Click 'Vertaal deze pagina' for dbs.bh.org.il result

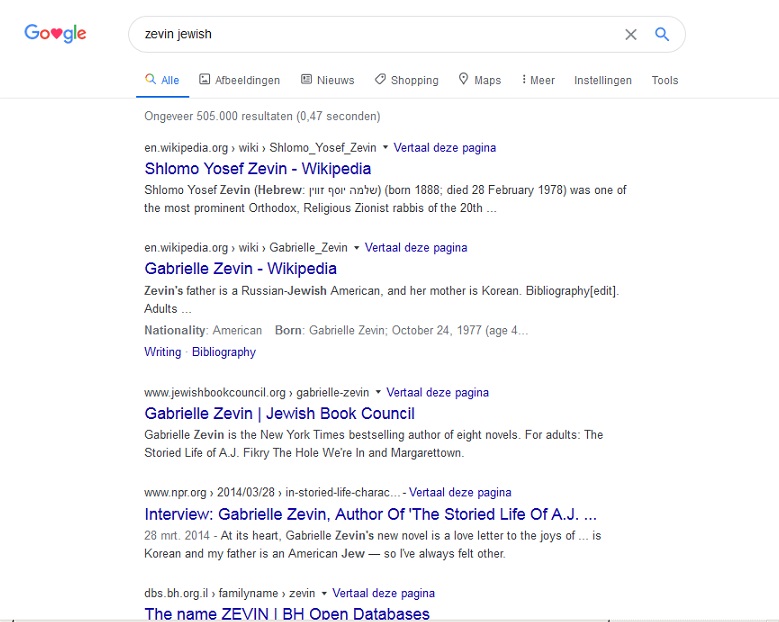tap(384, 593)
